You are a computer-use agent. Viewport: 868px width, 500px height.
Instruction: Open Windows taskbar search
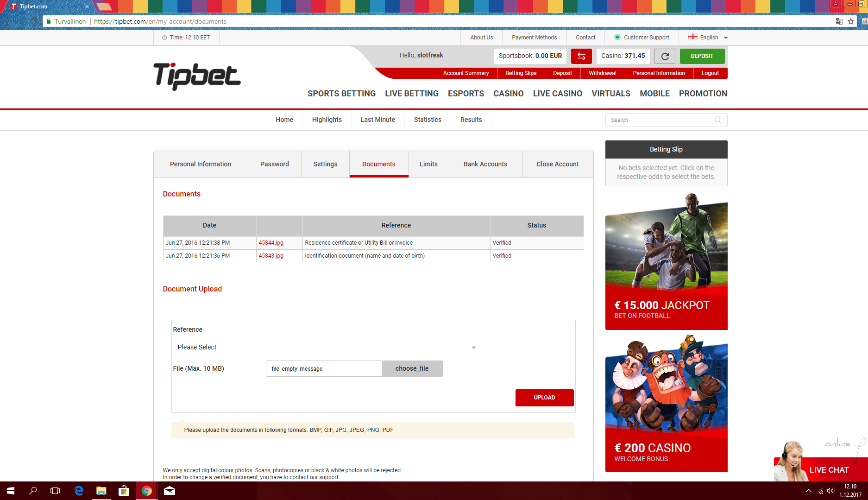(33, 491)
